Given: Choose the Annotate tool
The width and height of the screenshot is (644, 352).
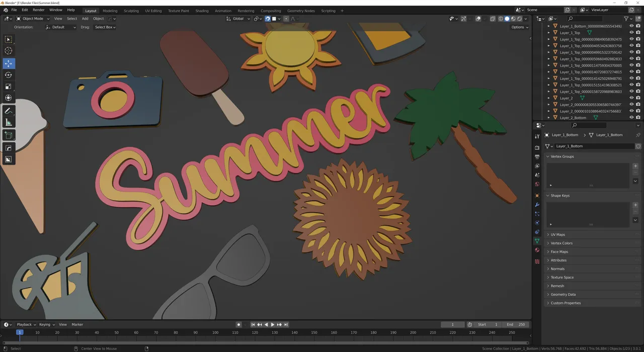Looking at the screenshot, I should pyautogui.click(x=9, y=111).
